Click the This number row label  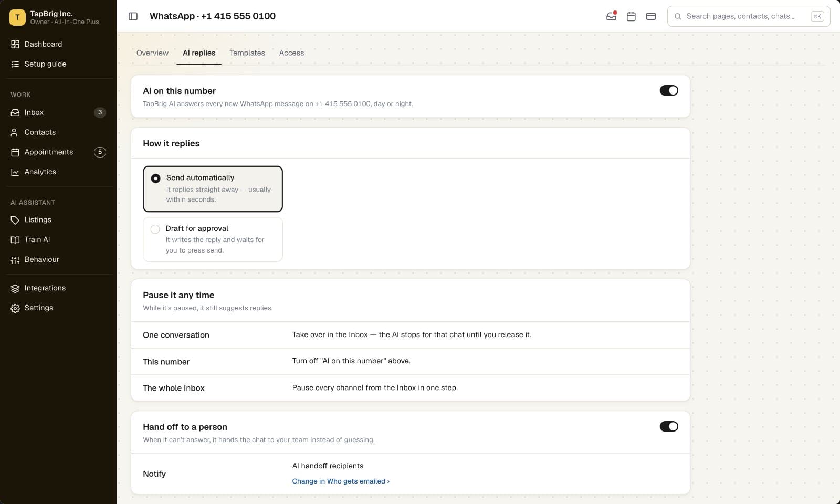point(166,362)
